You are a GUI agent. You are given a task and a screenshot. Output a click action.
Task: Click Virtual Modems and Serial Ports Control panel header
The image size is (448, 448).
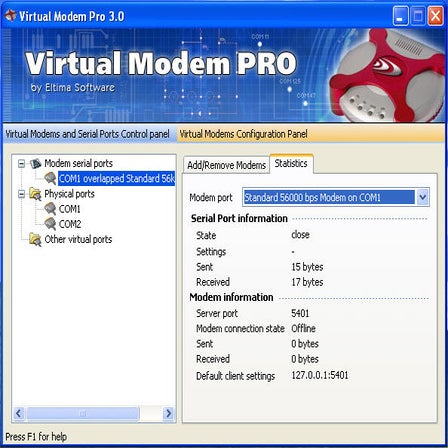[x=87, y=134]
